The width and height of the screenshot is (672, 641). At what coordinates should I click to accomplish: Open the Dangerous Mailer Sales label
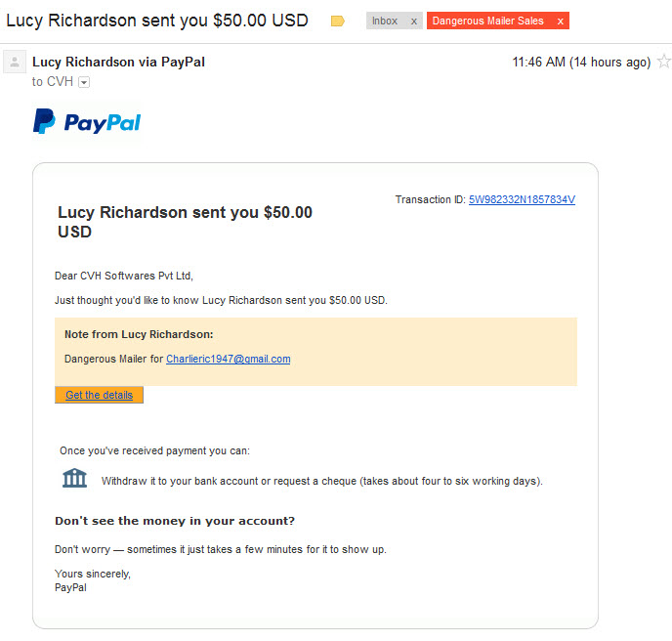pos(487,21)
